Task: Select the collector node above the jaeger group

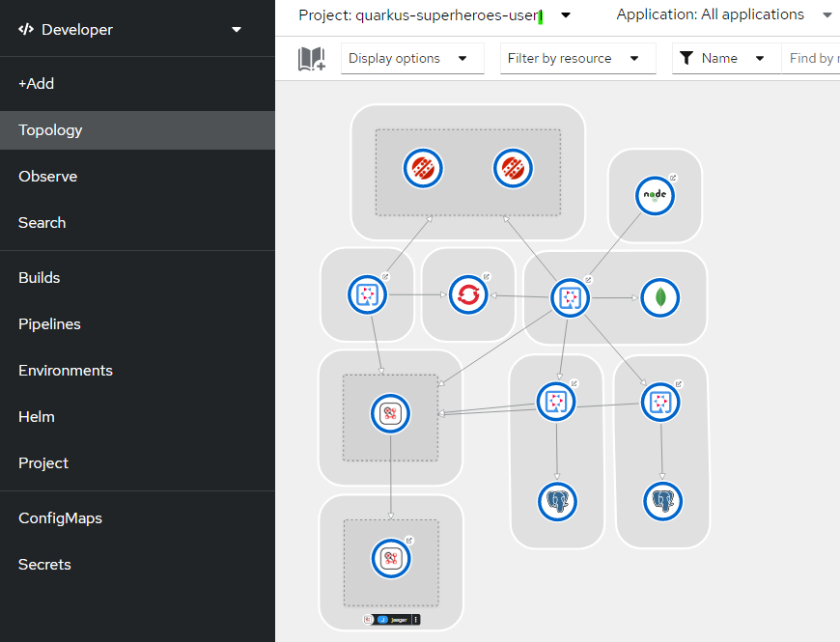Action: coord(390,413)
